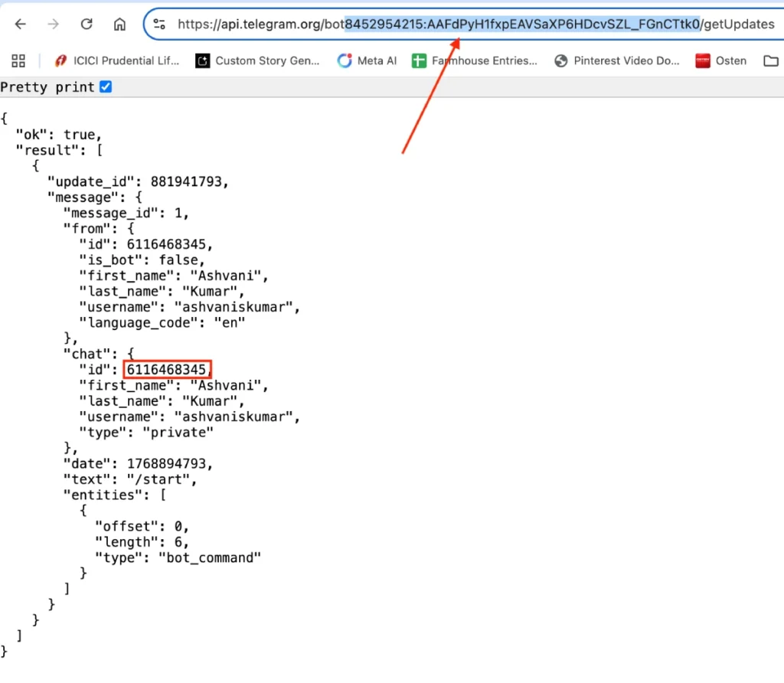
Task: Click the ICICI Prudential bookmark favicon
Action: (61, 61)
